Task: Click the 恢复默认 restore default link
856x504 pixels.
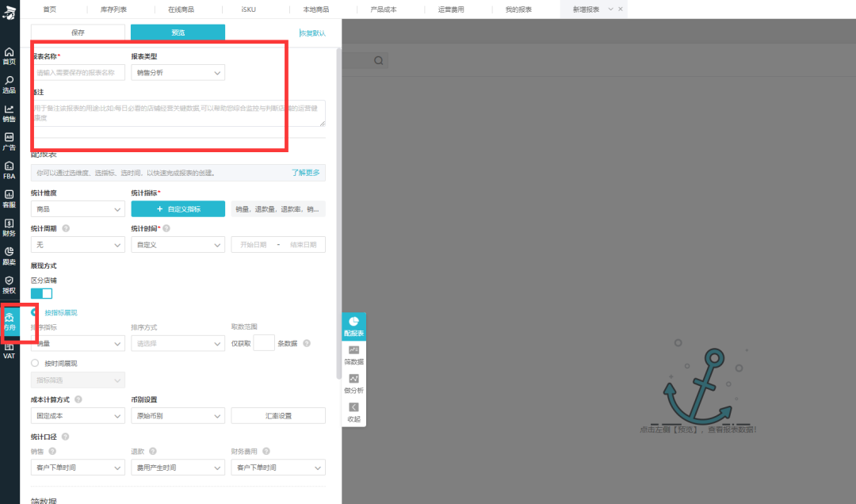Action: coord(312,33)
